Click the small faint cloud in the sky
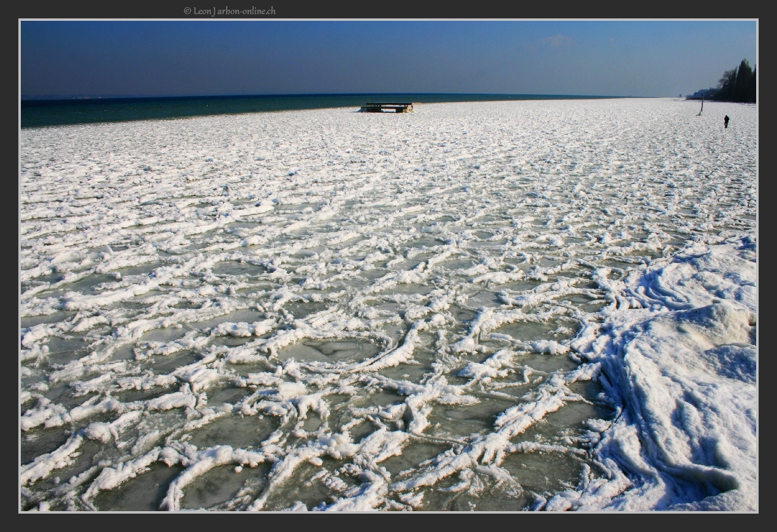The height and width of the screenshot is (532, 777). click(x=557, y=41)
